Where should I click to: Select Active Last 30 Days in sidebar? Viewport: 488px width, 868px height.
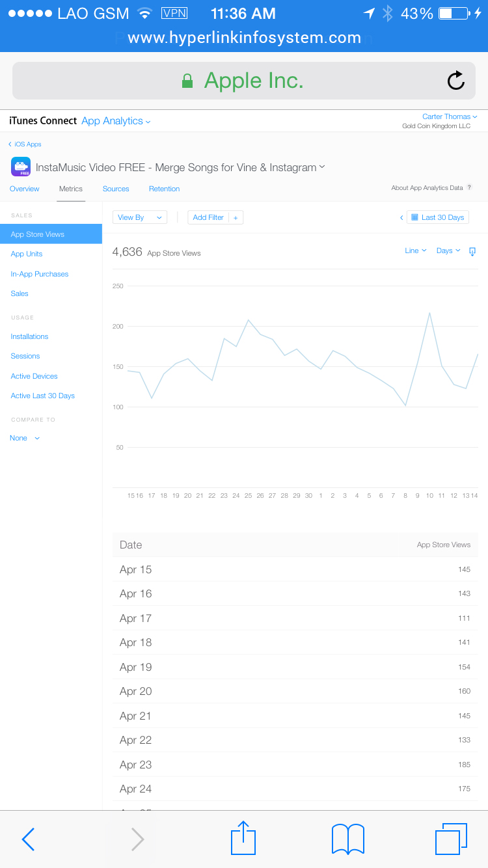[x=42, y=396]
